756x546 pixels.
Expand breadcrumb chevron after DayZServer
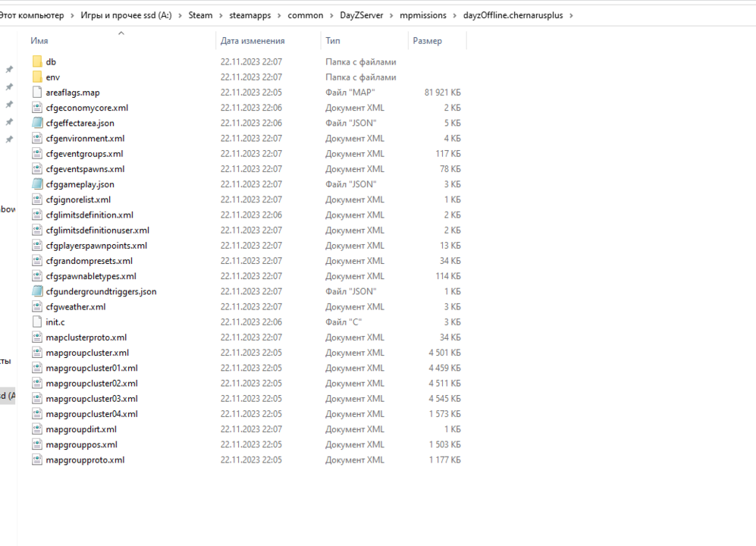point(391,15)
